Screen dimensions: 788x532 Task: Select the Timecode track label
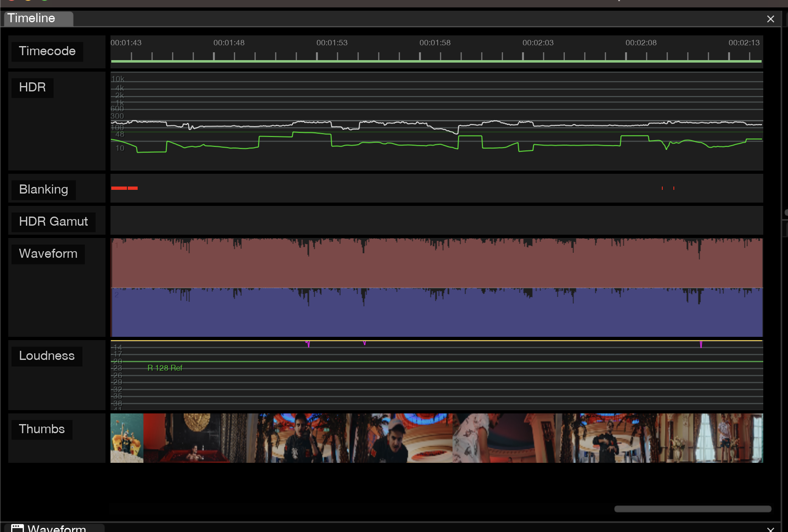47,51
